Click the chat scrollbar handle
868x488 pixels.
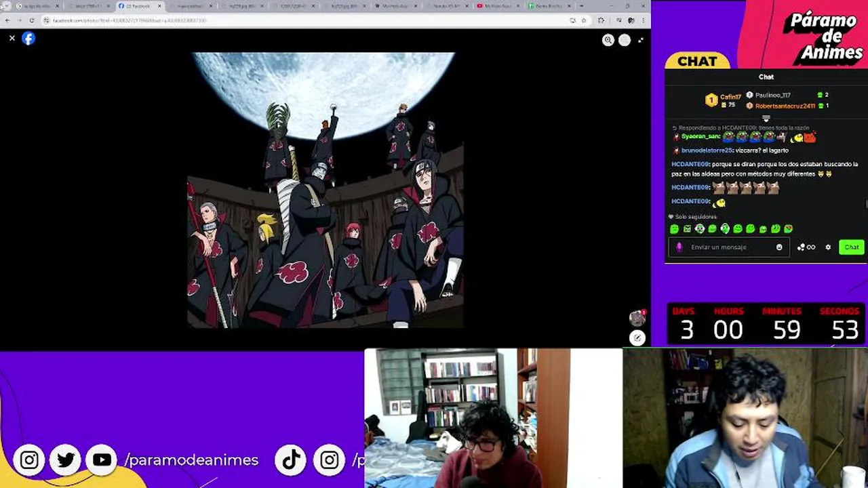click(x=866, y=203)
